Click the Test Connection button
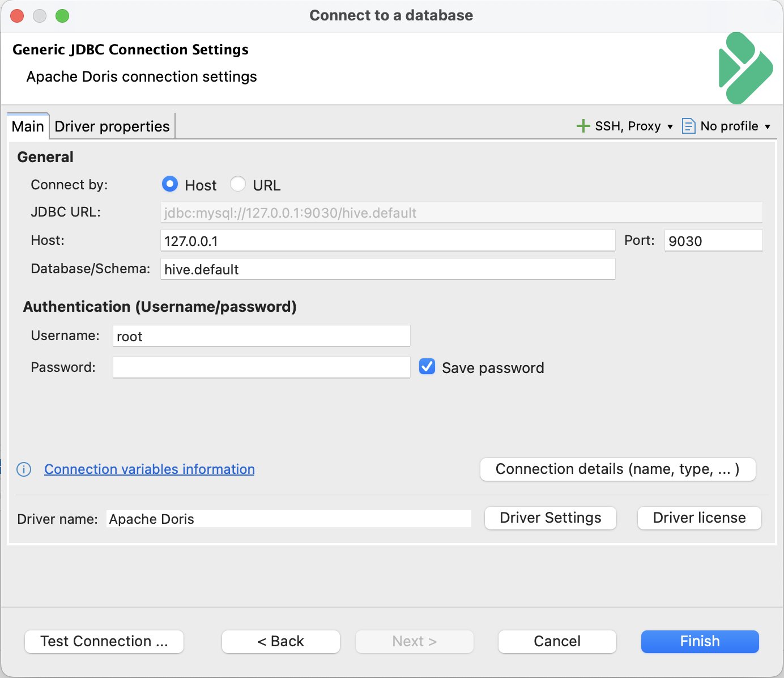Image resolution: width=784 pixels, height=678 pixels. (104, 641)
